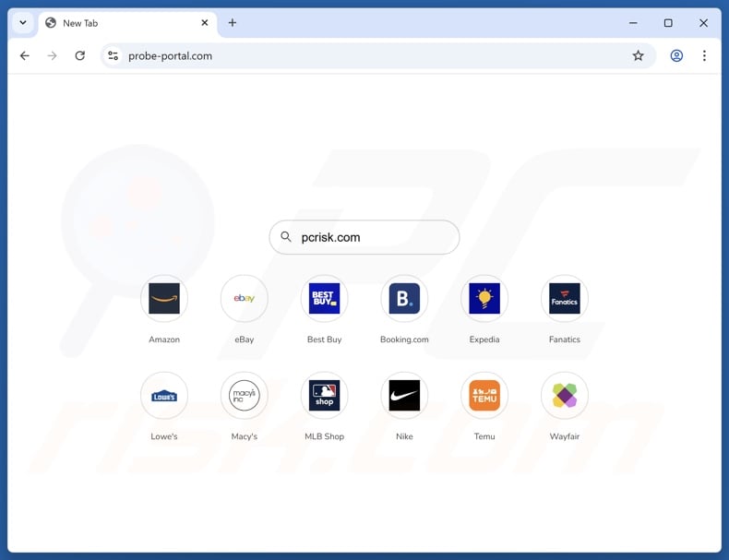Click the Macy's text label
Viewport: 729px width, 560px height.
(x=245, y=436)
